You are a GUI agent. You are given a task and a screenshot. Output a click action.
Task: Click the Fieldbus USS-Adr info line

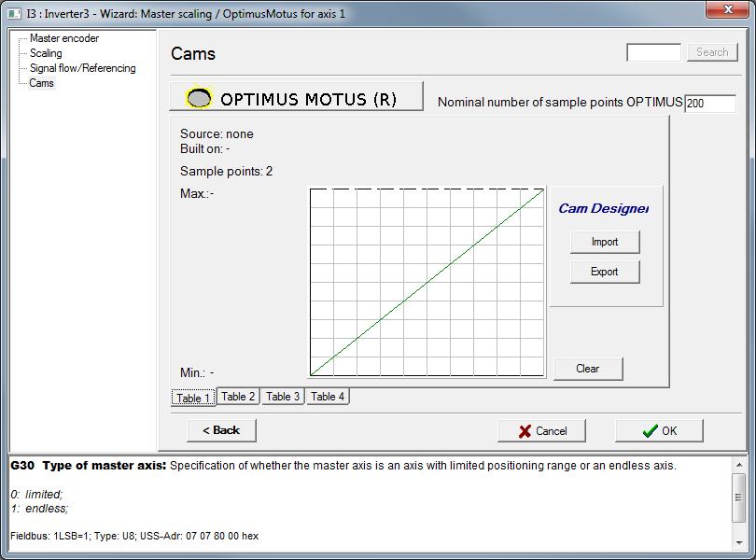(x=134, y=536)
